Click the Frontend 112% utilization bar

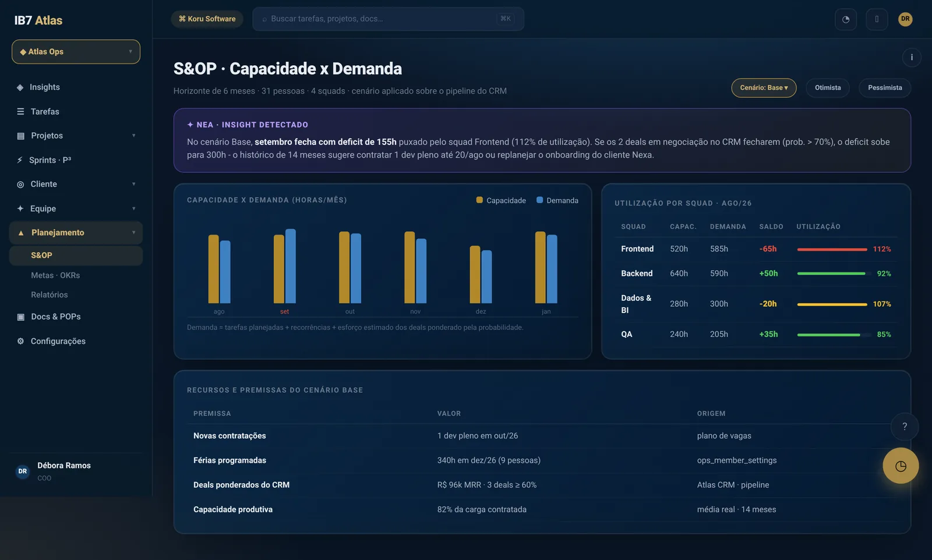832,249
